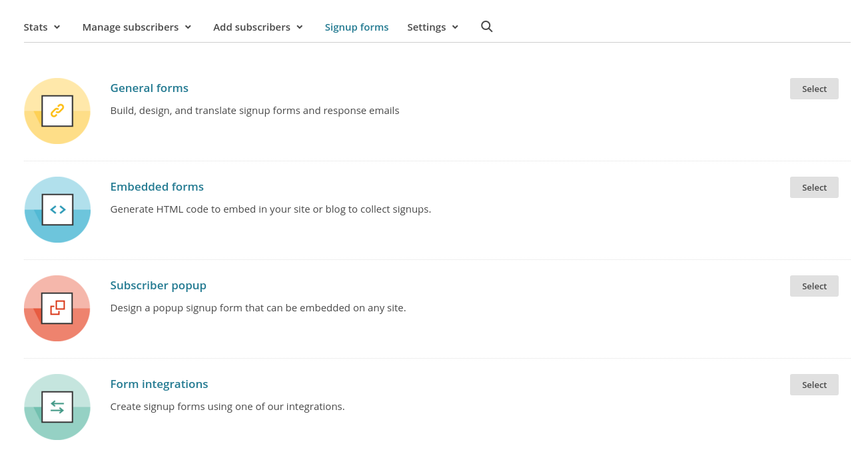Image resolution: width=868 pixels, height=458 pixels.
Task: Click the Subscriber popup windows icon
Action: [57, 308]
